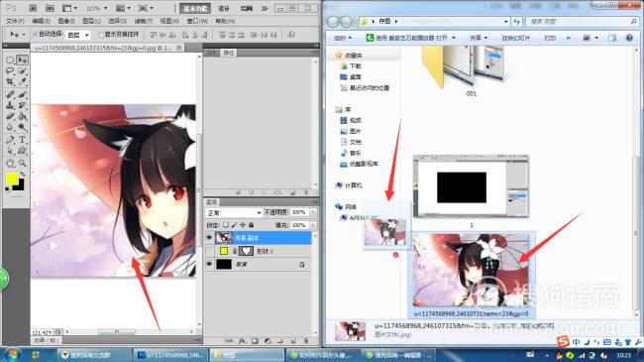Select the Lasso tool
644x362 pixels.
click(10, 71)
